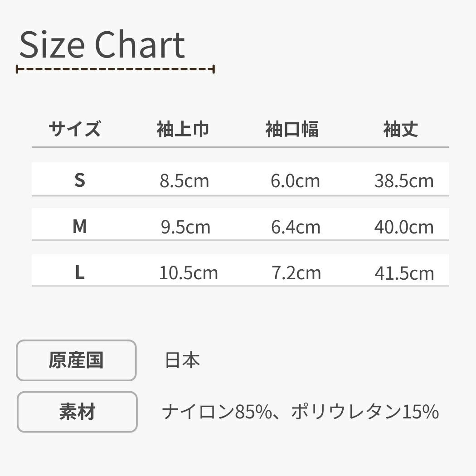Select the M size row label
Viewport: 476px width, 476px height.
(79, 226)
